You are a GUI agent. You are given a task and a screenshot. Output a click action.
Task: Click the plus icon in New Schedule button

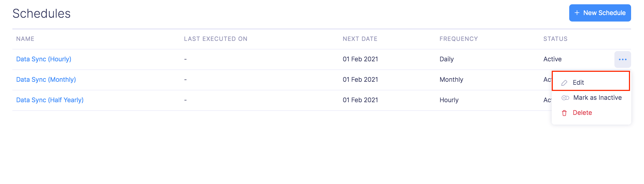[577, 12]
